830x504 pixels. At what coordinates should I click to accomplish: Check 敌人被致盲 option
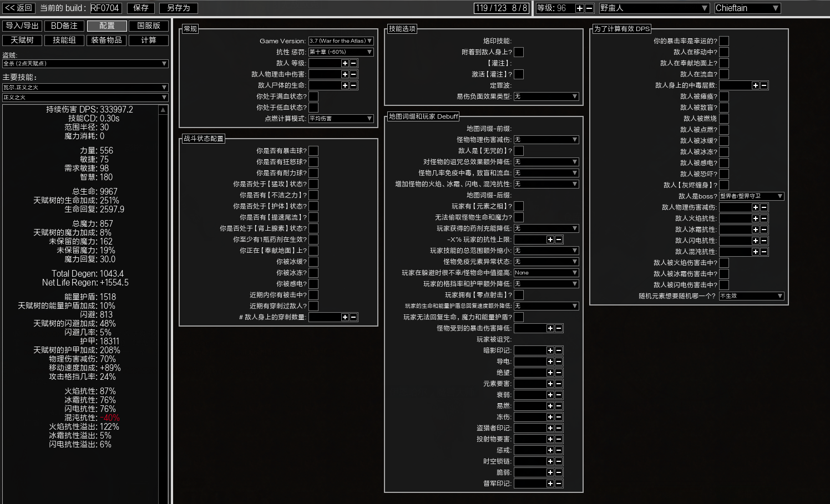coord(724,108)
